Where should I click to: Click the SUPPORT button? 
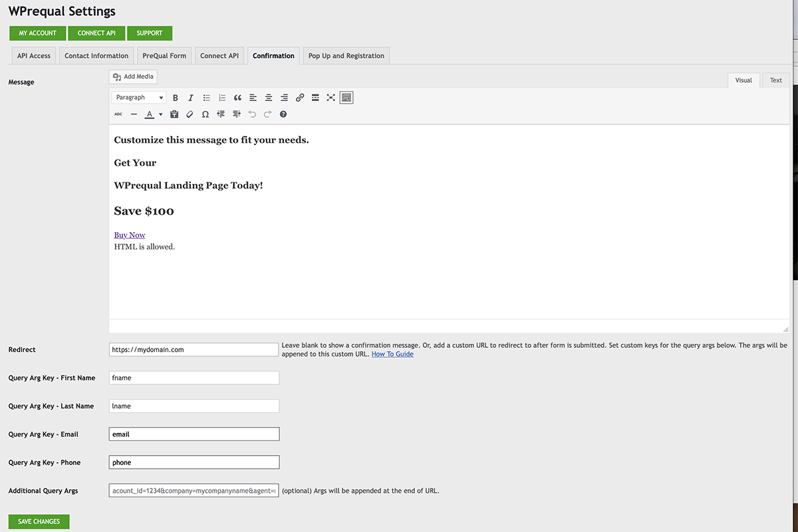click(x=150, y=33)
